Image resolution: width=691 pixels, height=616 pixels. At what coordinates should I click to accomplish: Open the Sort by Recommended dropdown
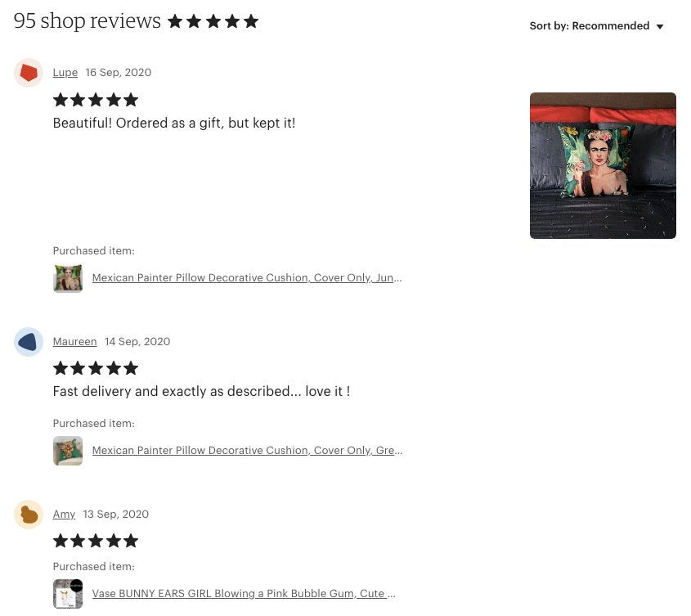[x=597, y=26]
